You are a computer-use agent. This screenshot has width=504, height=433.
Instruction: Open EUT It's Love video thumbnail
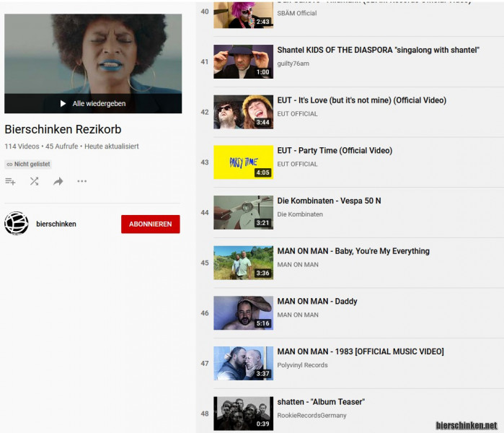tap(243, 112)
